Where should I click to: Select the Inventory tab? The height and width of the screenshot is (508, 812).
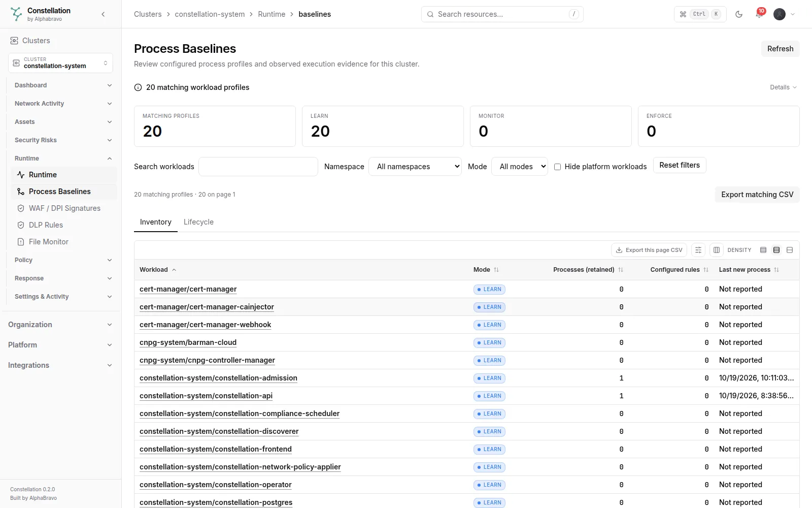(x=156, y=222)
